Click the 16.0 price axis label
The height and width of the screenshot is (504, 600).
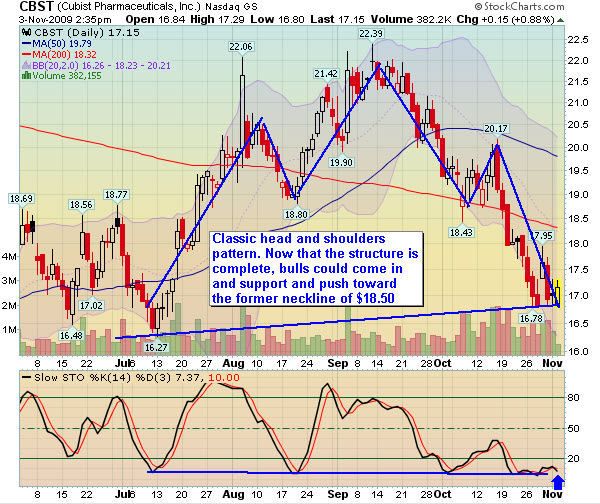coord(577,351)
